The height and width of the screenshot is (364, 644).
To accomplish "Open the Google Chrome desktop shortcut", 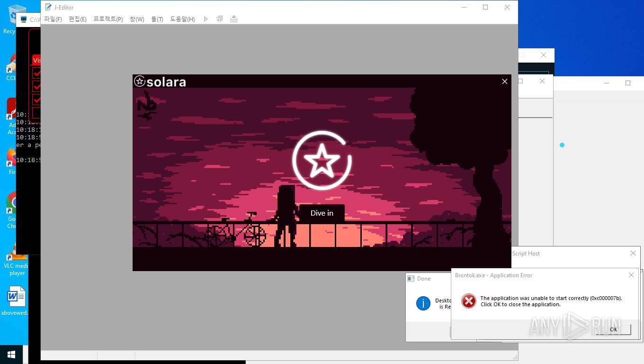I will click(11, 210).
